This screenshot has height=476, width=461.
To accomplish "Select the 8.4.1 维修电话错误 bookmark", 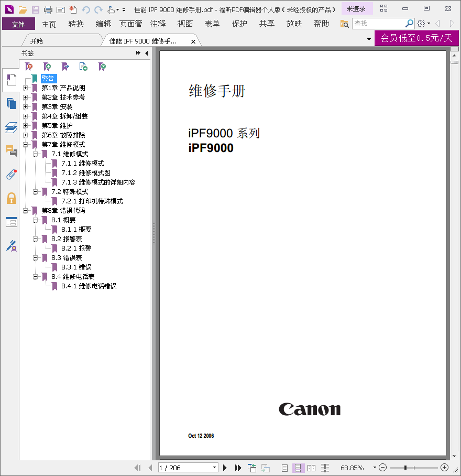I will pos(89,286).
